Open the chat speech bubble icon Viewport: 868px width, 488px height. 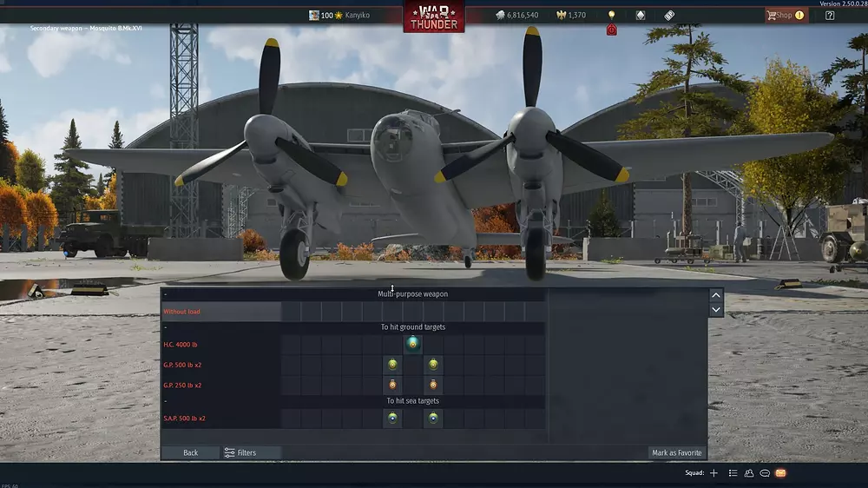tap(765, 473)
